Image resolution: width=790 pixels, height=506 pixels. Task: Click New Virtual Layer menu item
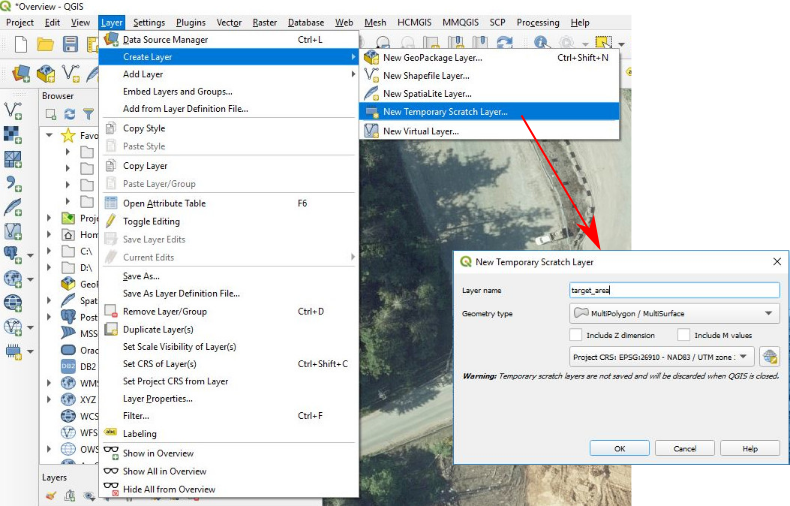489,131
